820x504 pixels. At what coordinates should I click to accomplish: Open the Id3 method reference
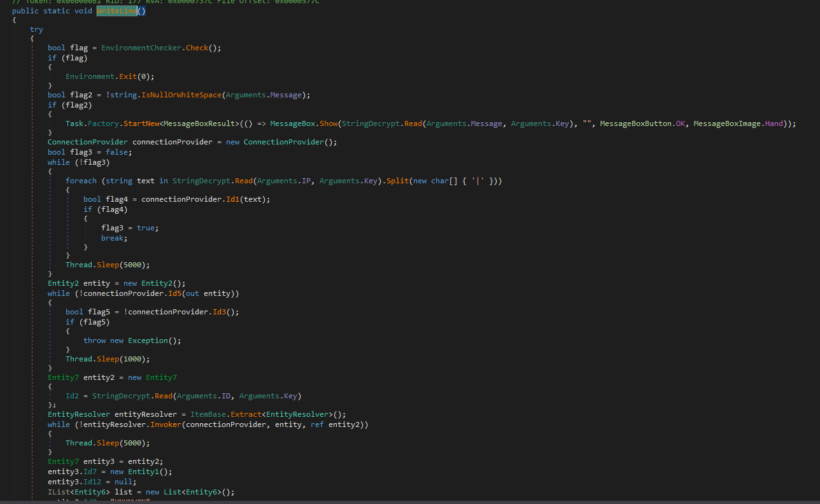click(220, 312)
